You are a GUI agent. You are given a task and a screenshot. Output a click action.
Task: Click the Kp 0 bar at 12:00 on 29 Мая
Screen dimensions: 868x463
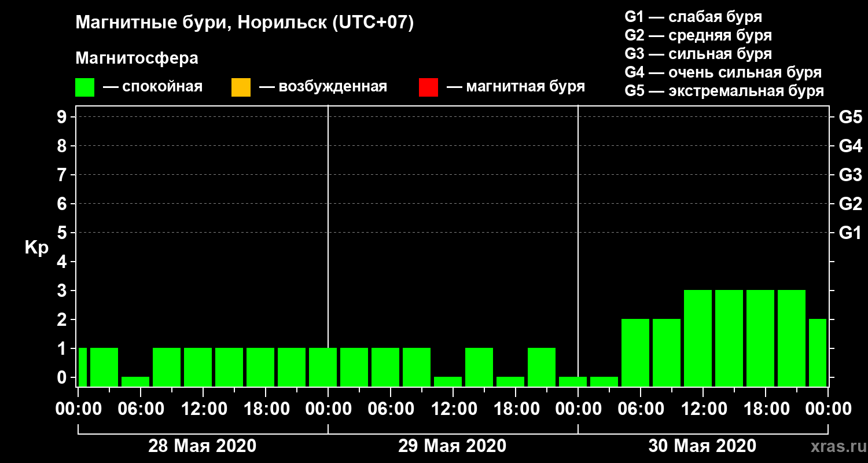(x=448, y=381)
